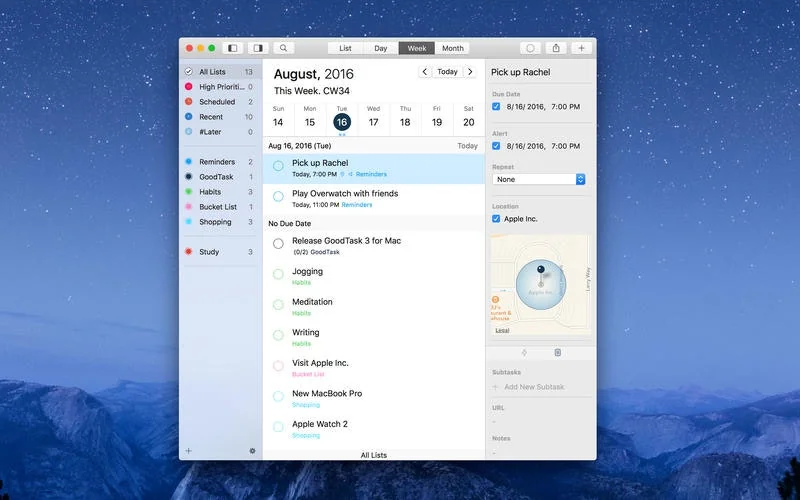The width and height of the screenshot is (800, 500).
Task: Open the Repeat None dropdown
Action: click(x=539, y=180)
